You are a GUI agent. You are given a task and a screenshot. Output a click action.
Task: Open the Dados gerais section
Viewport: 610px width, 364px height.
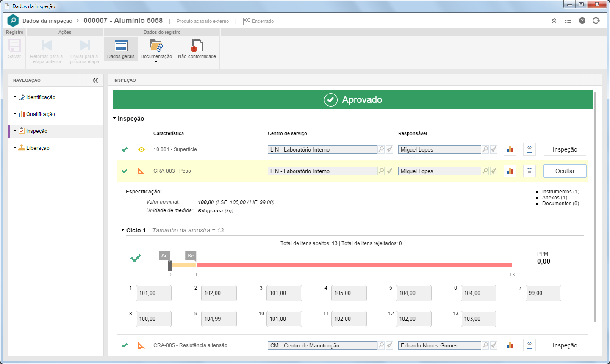coord(121,49)
